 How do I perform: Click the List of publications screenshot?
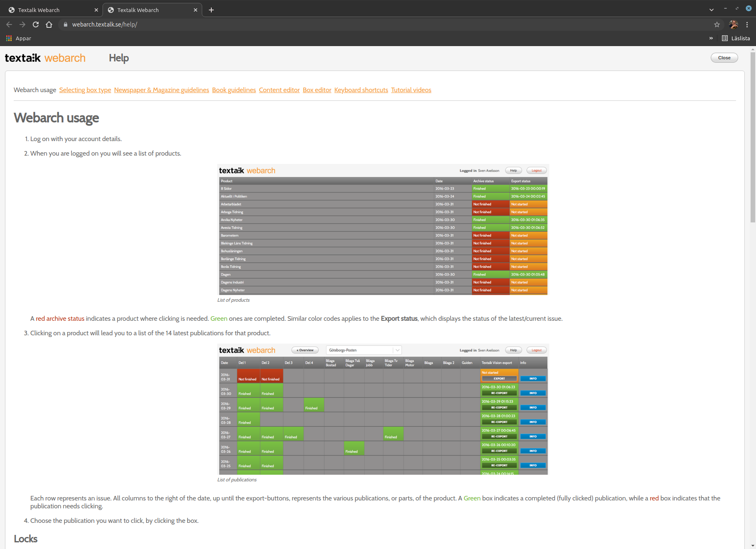(383, 409)
